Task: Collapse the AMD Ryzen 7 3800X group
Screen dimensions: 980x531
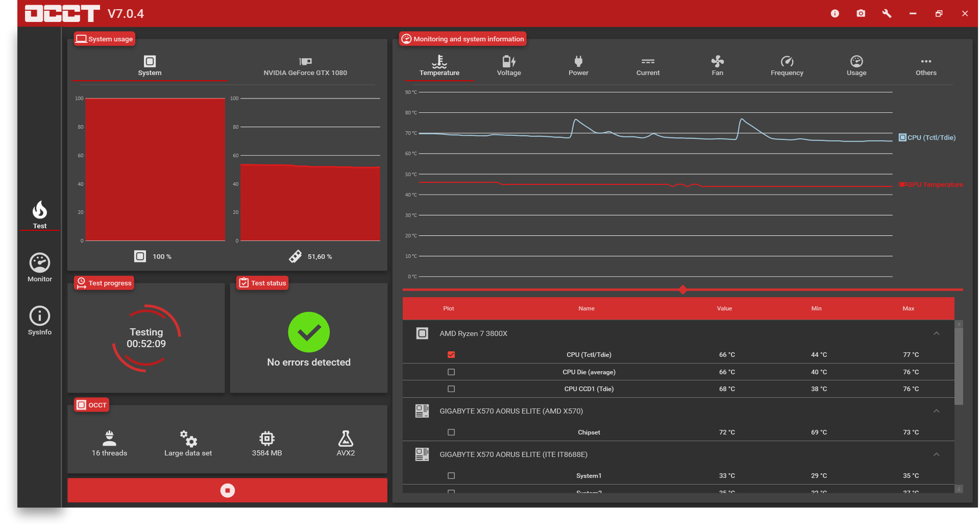Action: 936,333
